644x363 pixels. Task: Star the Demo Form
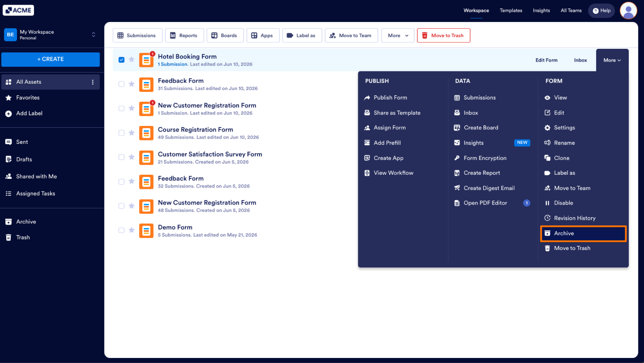(131, 230)
